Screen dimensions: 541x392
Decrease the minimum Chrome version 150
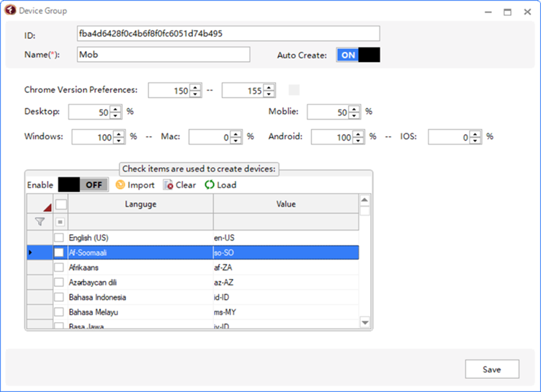(x=195, y=94)
